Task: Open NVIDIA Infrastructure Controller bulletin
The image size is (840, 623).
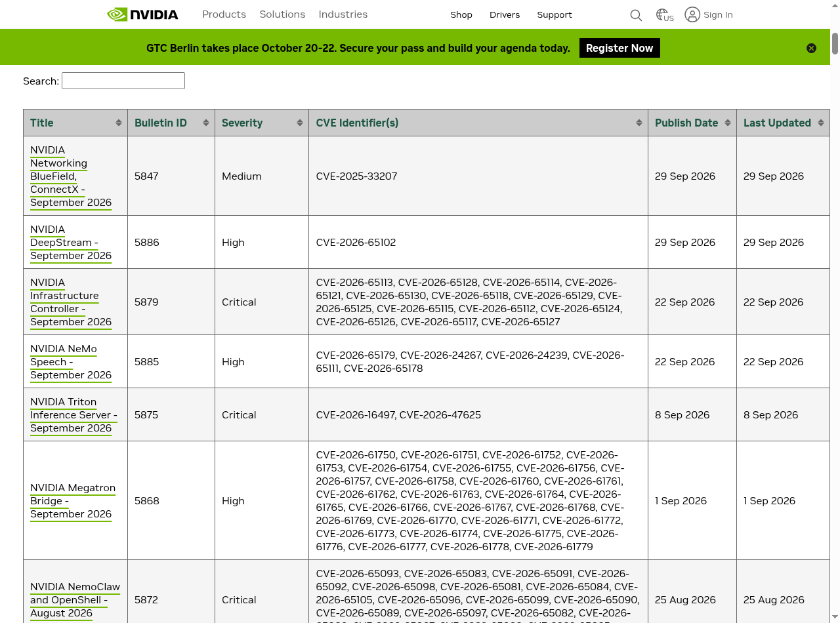Action: (x=71, y=302)
